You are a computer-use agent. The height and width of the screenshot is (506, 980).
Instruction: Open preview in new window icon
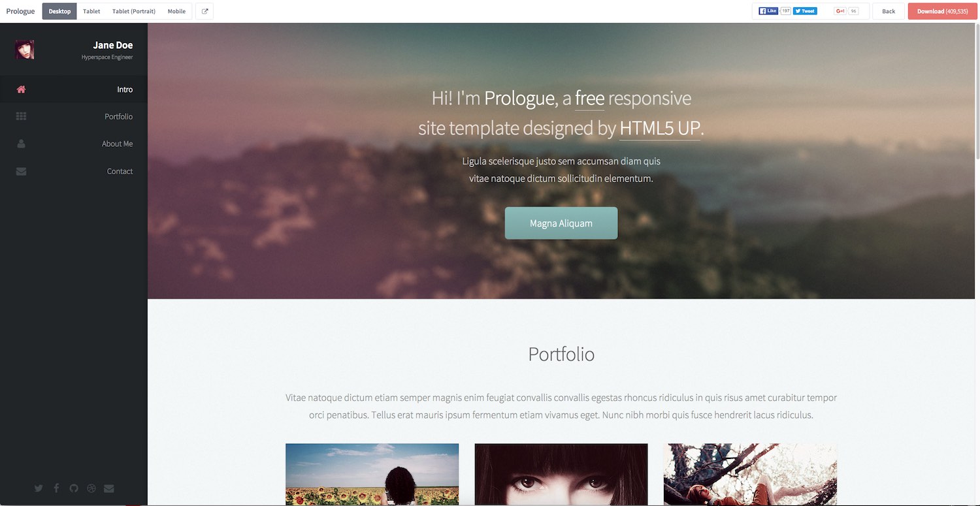point(204,11)
